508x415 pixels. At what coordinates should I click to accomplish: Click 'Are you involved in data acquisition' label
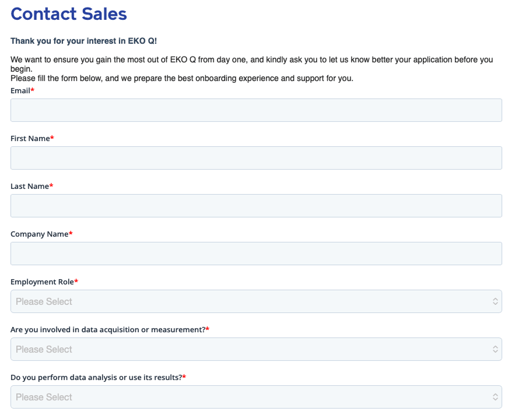point(110,330)
